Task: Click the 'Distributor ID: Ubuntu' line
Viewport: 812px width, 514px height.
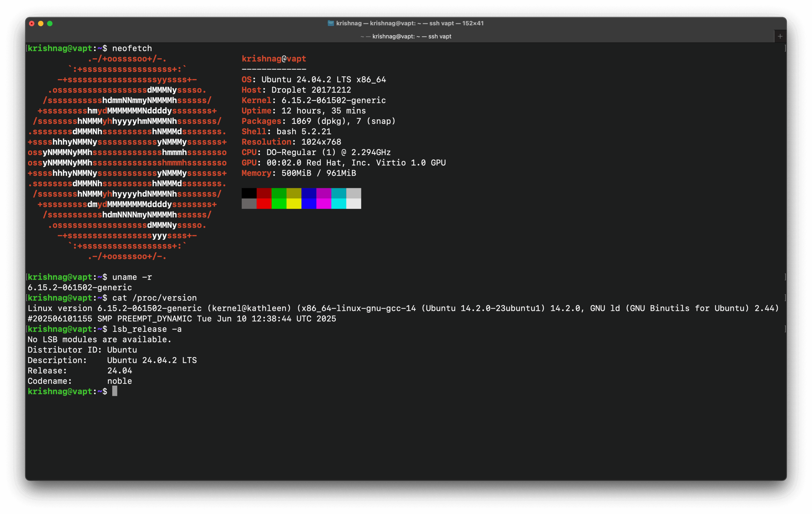Action: (x=82, y=350)
